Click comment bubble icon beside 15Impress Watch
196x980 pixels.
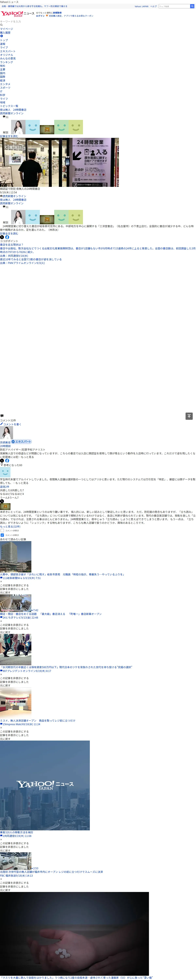click(1, 724)
